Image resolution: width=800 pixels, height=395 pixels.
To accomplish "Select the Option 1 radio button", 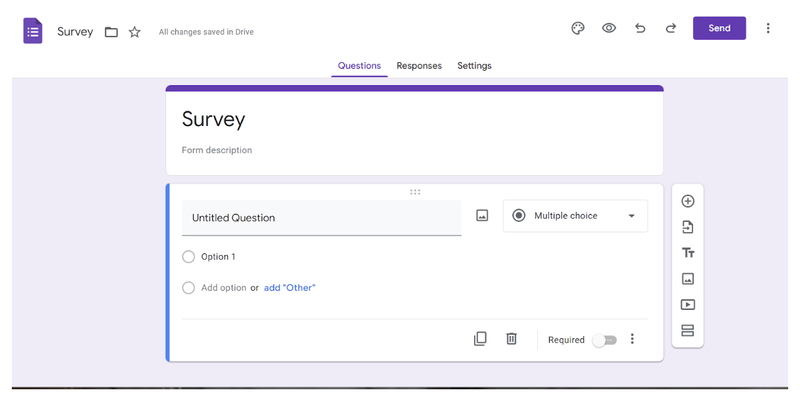I will 188,257.
